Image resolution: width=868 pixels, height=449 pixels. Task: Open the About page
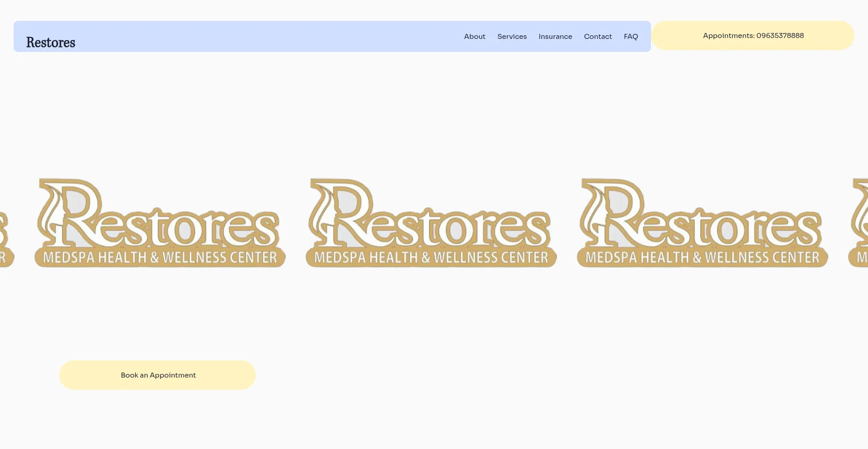pyautogui.click(x=474, y=37)
